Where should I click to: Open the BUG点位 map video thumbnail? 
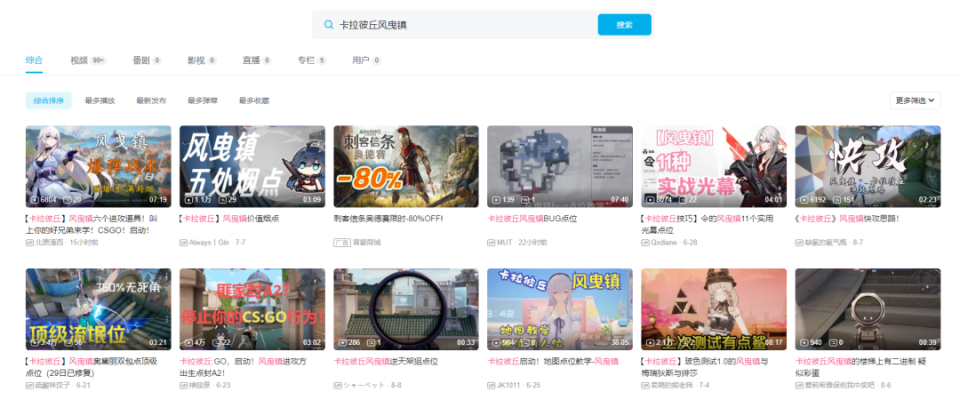click(x=560, y=167)
